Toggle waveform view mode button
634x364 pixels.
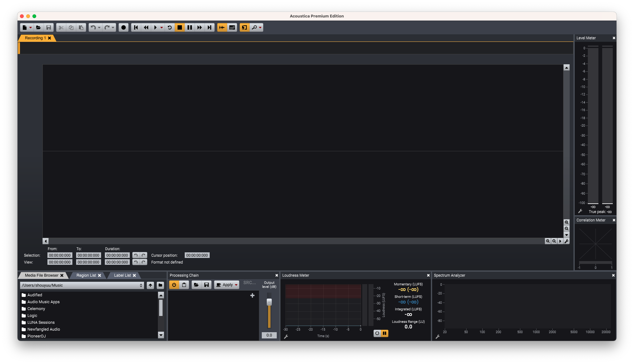pyautogui.click(x=222, y=27)
